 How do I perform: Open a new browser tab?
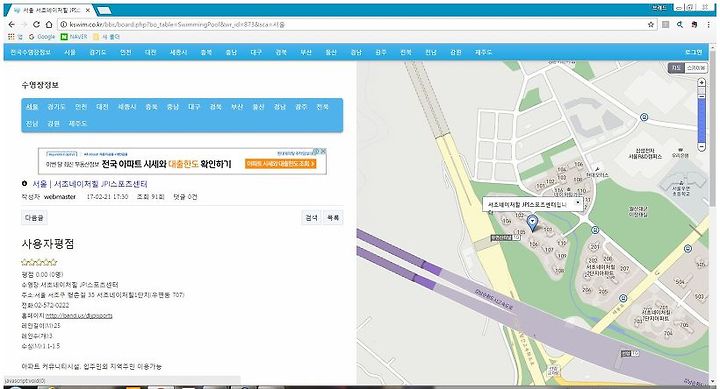[104, 10]
